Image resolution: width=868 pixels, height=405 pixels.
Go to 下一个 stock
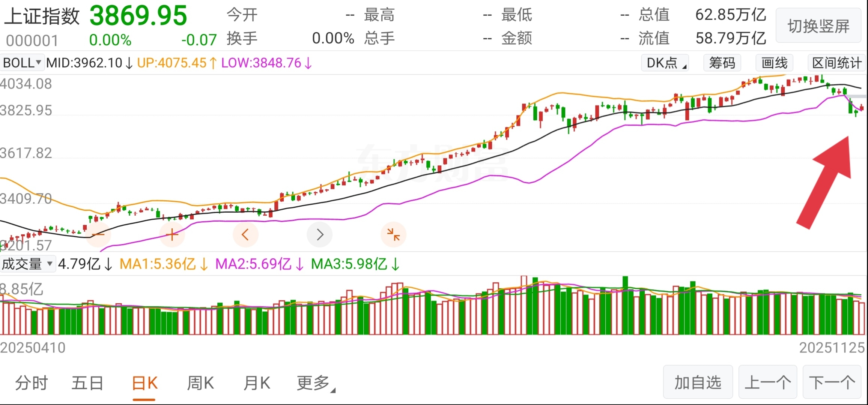(x=832, y=382)
